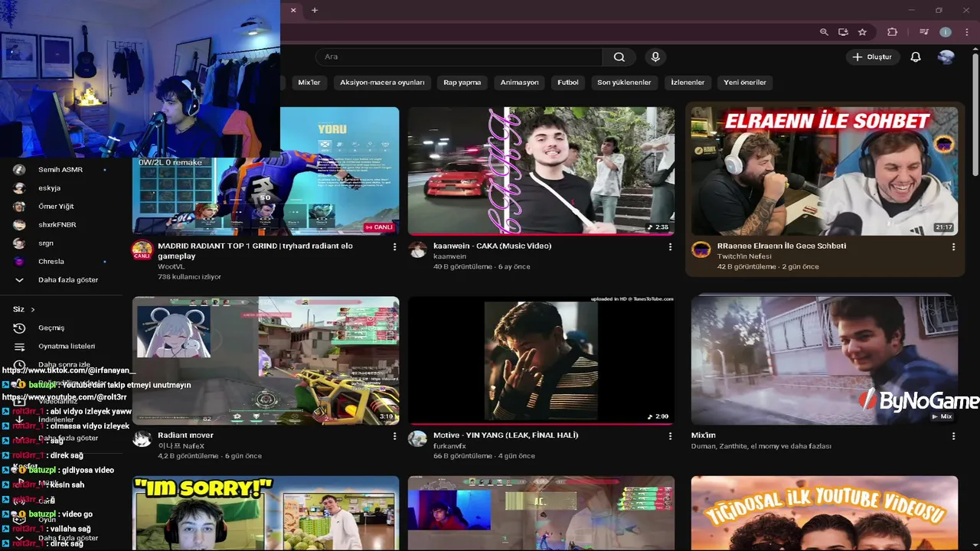Open the Elraenn İle Sohbet thumbnail
Screen dimensions: 980x551
825,170
